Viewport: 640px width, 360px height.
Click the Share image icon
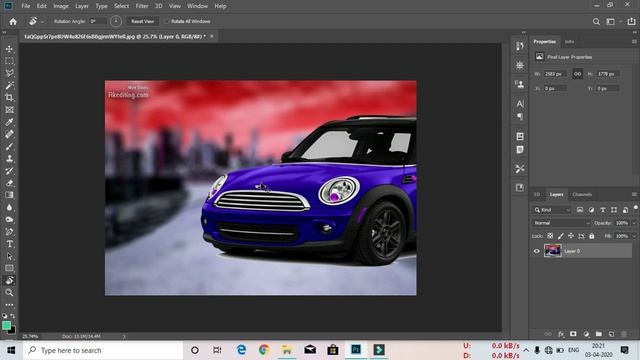(x=631, y=21)
